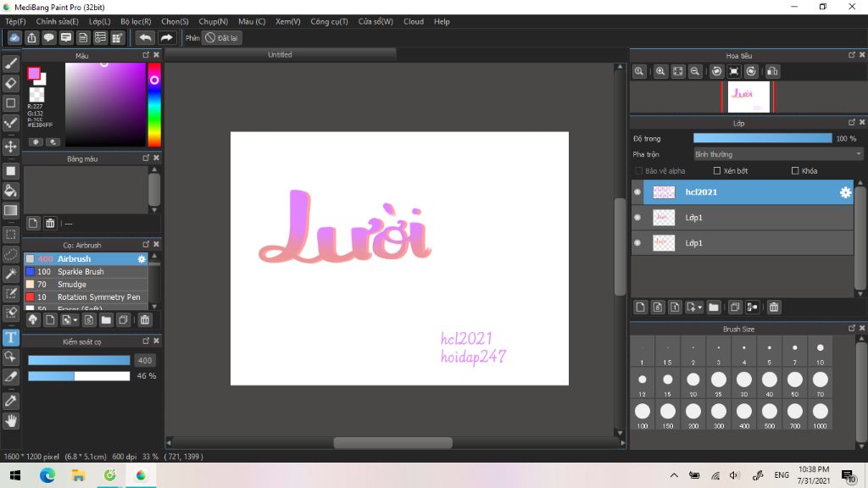
Task: Open settings gear on Airbrush brush
Action: [142, 259]
